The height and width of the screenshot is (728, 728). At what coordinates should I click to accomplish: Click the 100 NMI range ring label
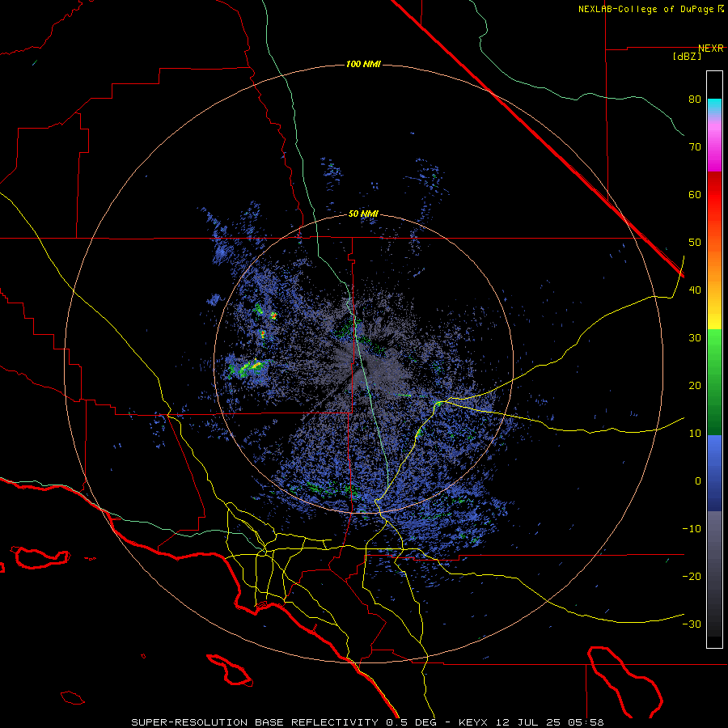[x=363, y=64]
